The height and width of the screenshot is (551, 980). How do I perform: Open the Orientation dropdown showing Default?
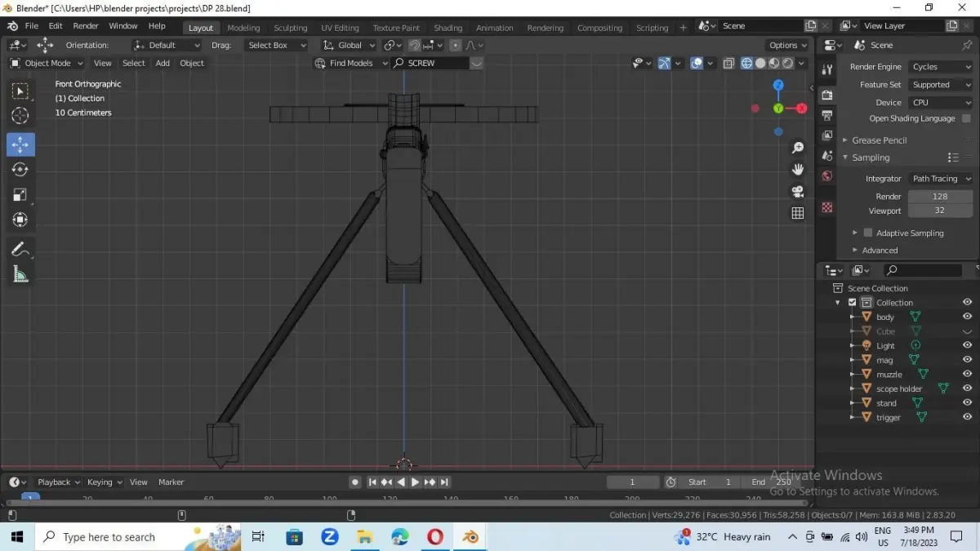[x=167, y=45]
